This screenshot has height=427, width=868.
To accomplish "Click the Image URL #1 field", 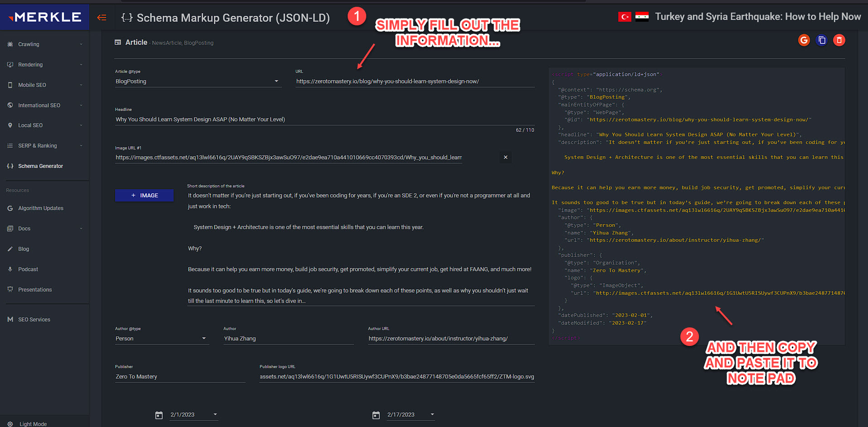I will pos(289,158).
